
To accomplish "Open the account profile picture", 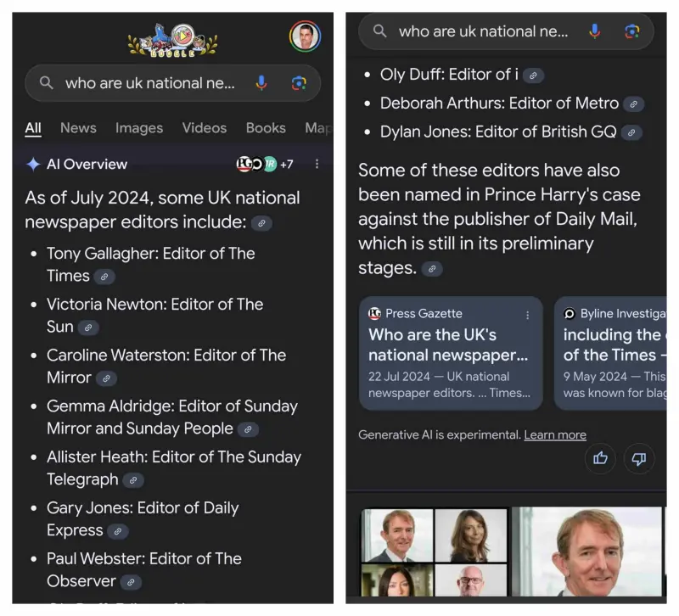I will [306, 36].
